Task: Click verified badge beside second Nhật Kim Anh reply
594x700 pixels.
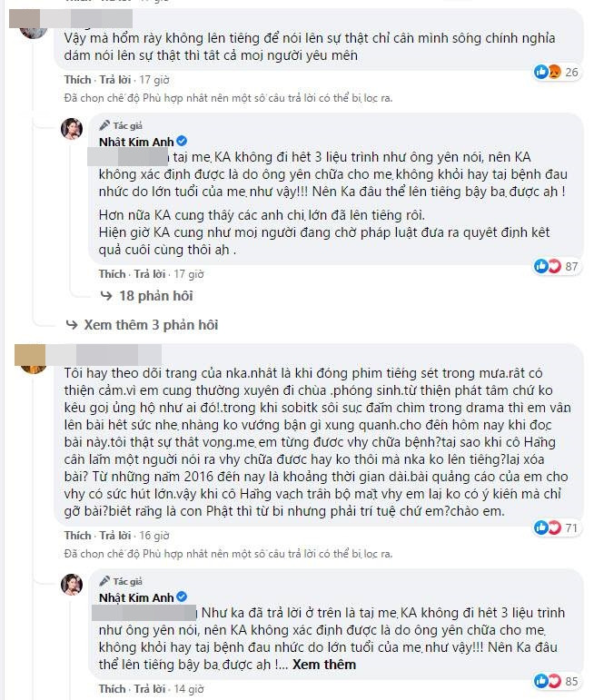Action: pyautogui.click(x=182, y=596)
